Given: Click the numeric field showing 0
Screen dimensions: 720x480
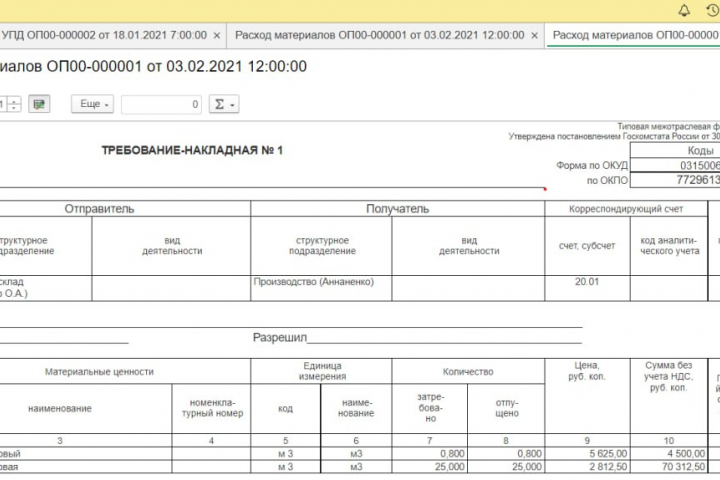Looking at the screenshot, I should pyautogui.click(x=161, y=105).
